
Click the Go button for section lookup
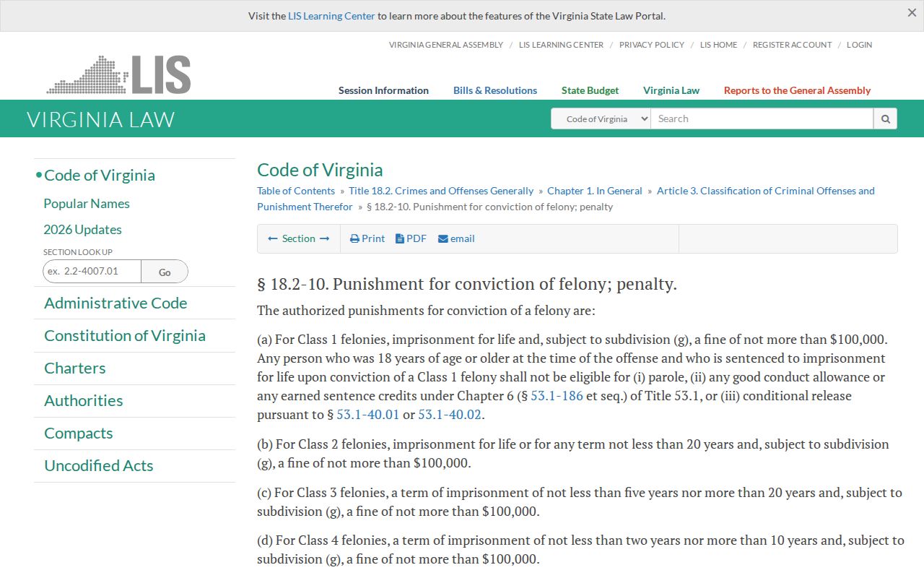(x=165, y=272)
